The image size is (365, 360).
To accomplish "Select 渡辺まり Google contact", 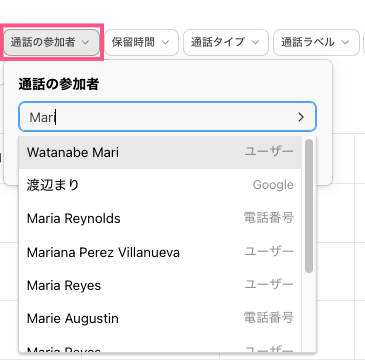I will click(160, 185).
